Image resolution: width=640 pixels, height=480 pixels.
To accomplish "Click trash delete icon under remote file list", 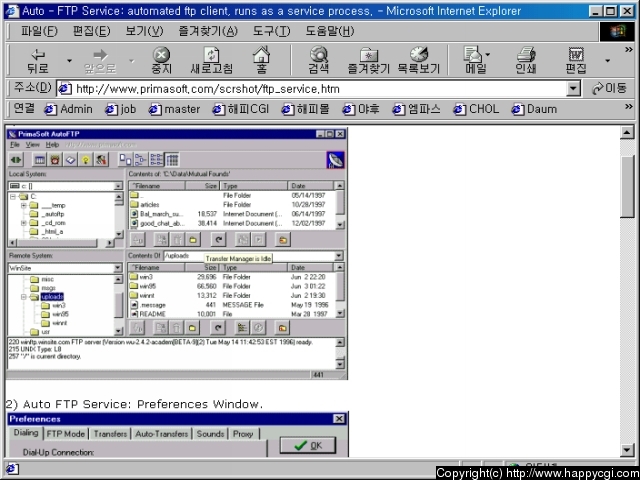I will point(176,327).
